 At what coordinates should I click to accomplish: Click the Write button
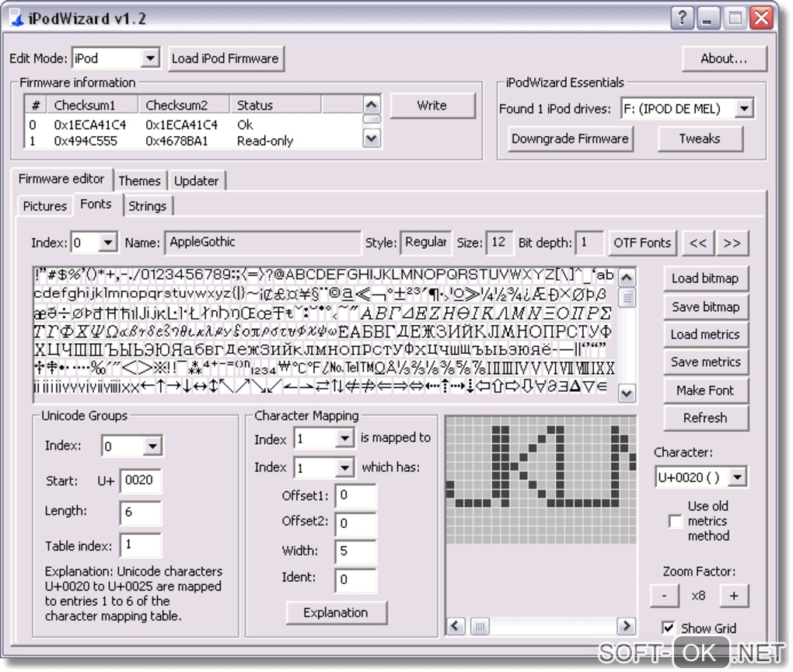pos(432,105)
